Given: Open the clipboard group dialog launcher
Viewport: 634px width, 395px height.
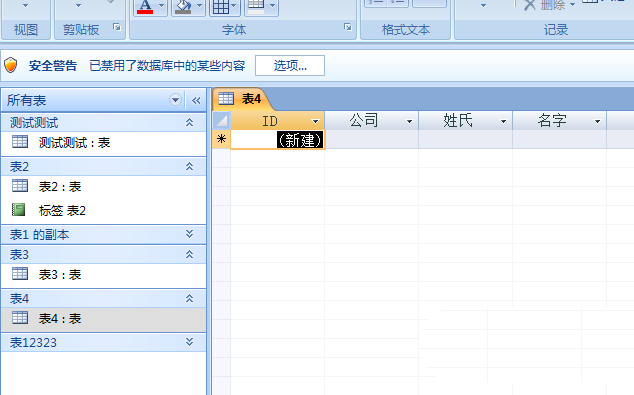Looking at the screenshot, I should pos(117,27).
